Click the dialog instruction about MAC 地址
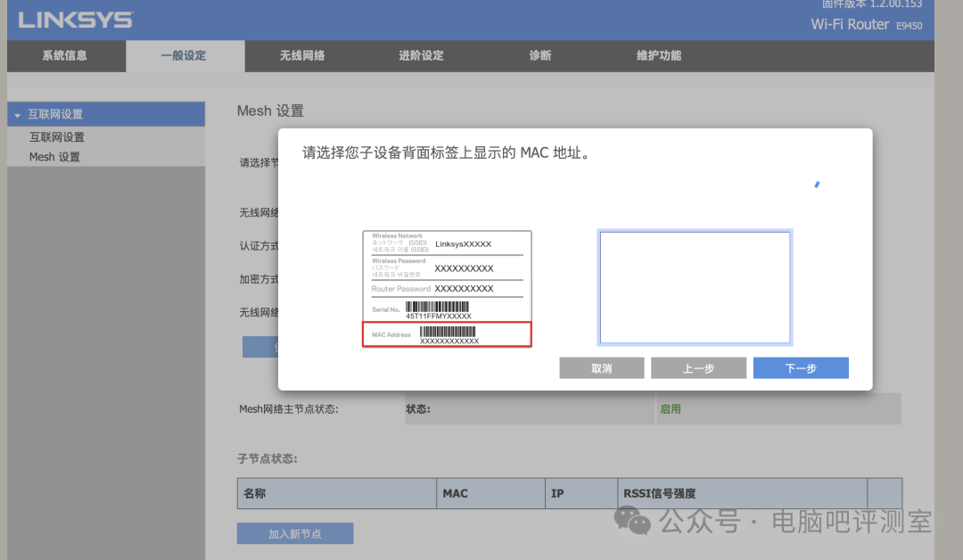 click(x=448, y=152)
